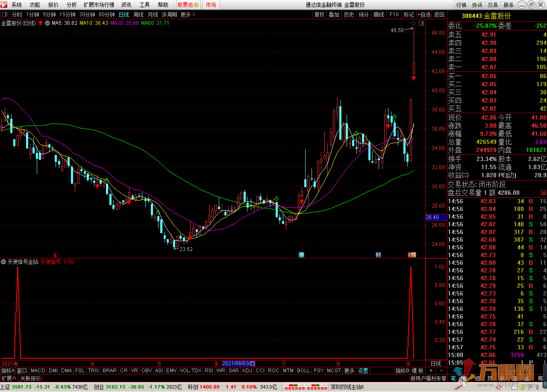Open the 模板 template selector
The image size is (547, 392).
click(418, 371)
